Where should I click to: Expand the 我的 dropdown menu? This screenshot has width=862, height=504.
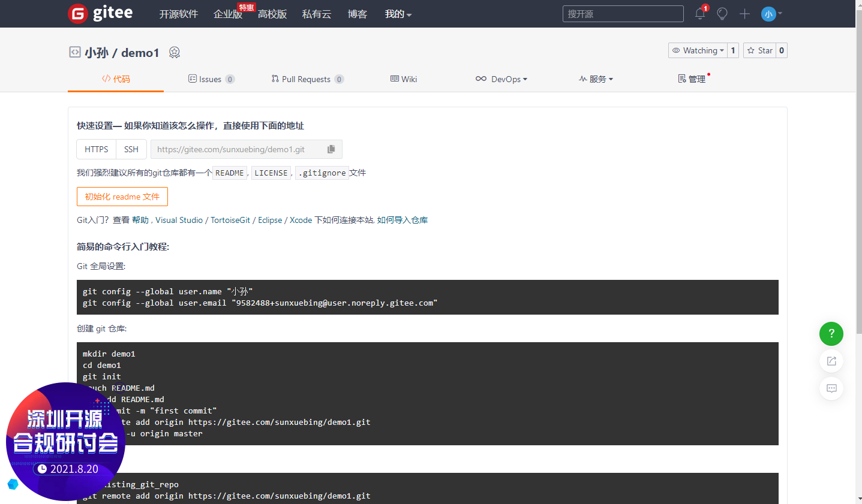coord(398,14)
